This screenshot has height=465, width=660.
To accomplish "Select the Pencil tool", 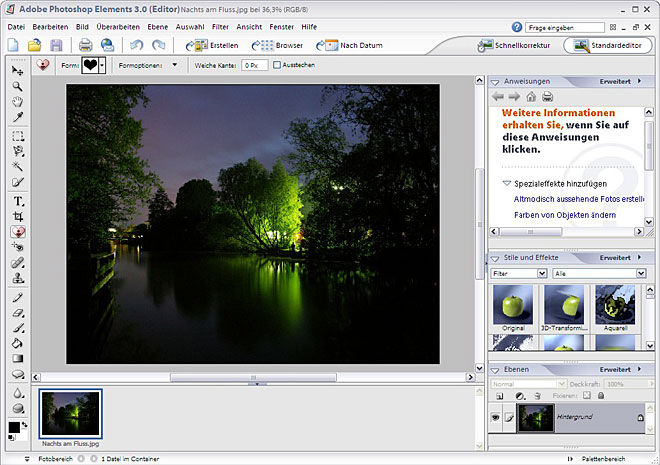I will click(18, 297).
